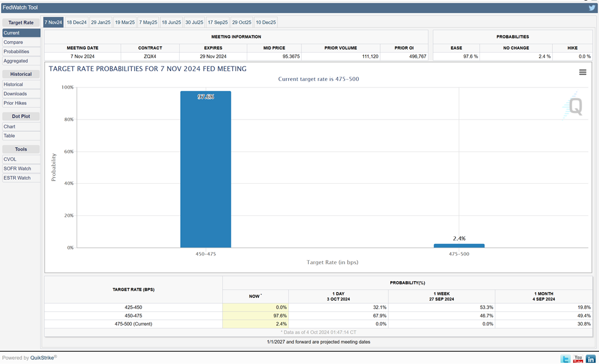Switch to the 18 Dec24 meeting tab
The height and width of the screenshot is (364, 599).
pos(76,22)
